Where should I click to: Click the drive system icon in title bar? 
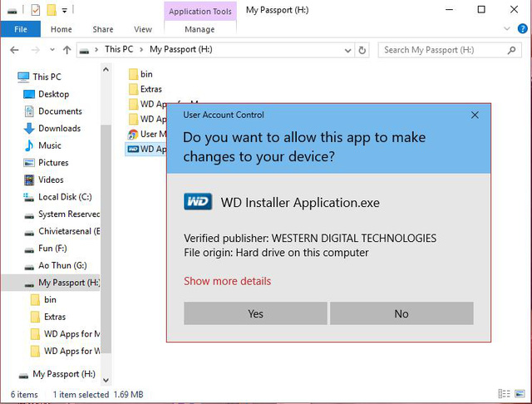(12, 11)
